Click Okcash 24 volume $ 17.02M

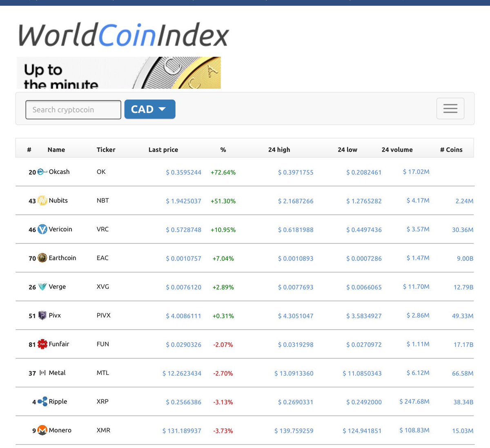416,172
